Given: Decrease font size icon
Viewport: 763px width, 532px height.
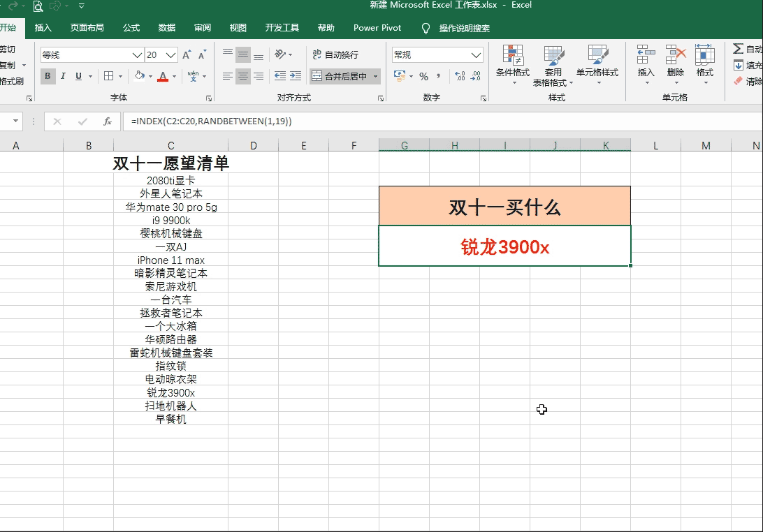Looking at the screenshot, I should [x=202, y=55].
